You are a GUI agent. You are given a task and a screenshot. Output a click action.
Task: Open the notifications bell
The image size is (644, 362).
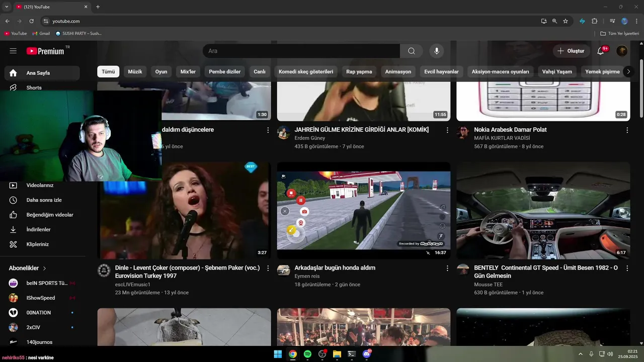tap(601, 51)
